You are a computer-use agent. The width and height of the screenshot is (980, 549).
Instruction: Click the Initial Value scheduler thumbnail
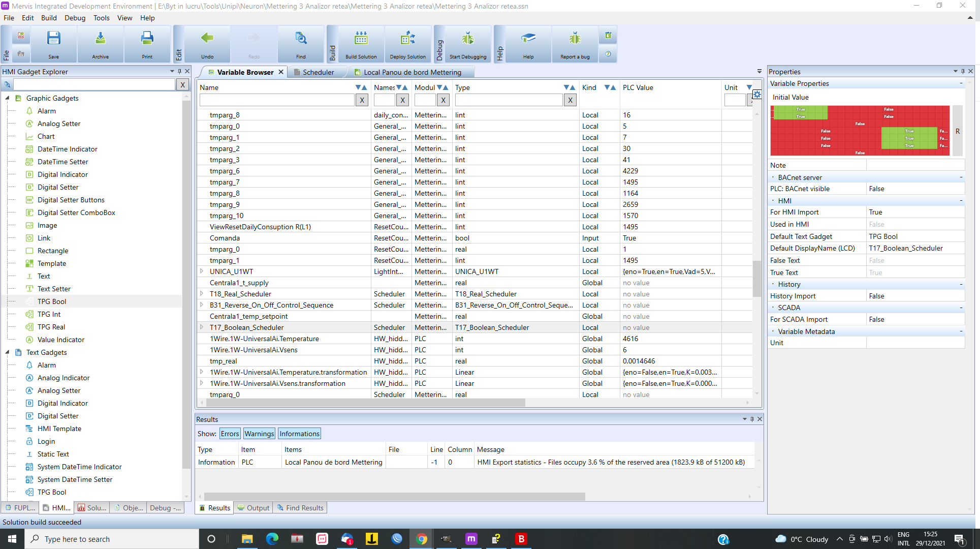860,131
